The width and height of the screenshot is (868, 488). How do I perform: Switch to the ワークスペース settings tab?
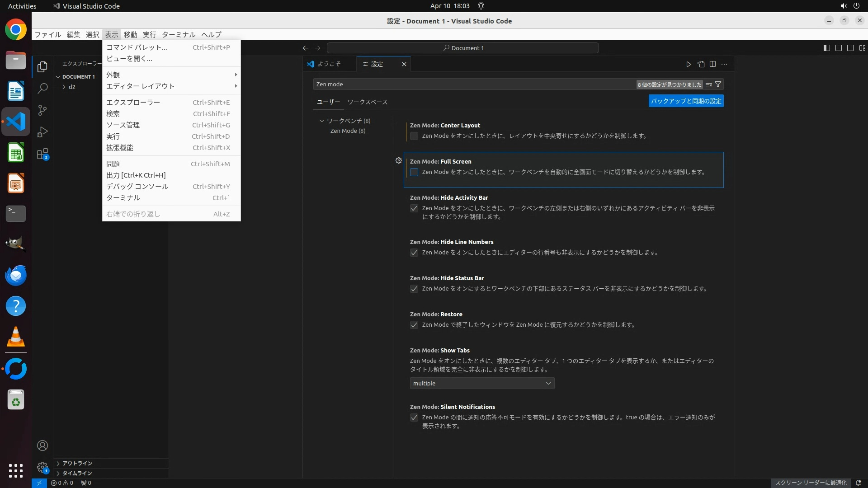(367, 102)
